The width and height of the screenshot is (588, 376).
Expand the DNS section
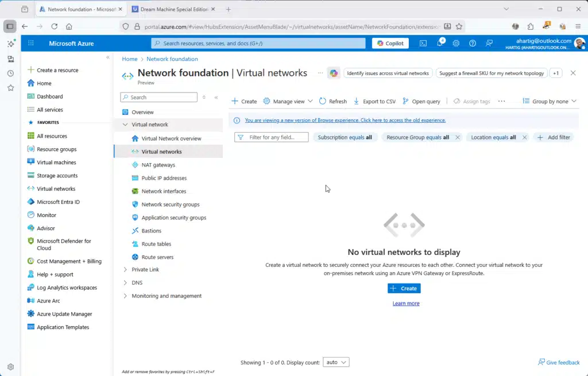click(125, 282)
